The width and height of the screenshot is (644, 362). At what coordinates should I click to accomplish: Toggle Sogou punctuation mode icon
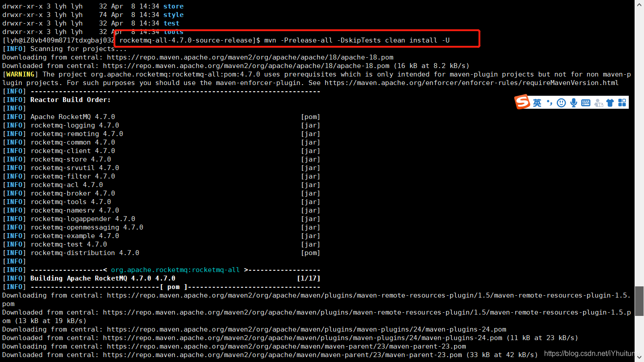549,103
